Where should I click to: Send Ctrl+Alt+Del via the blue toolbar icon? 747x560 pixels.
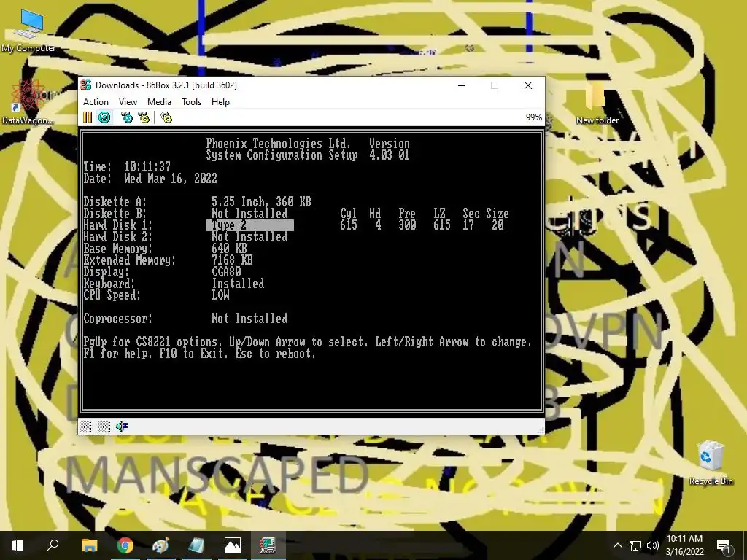[127, 117]
